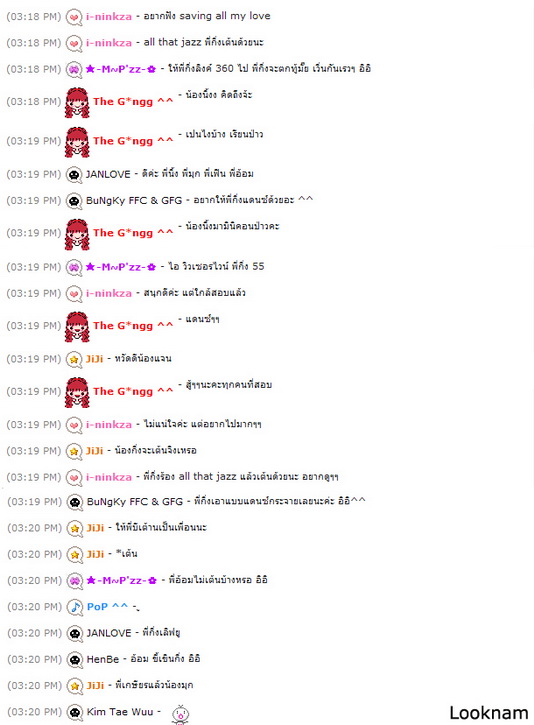534x725 pixels.
Task: Open the first JANLOVE username at 03:19 PM
Action: (108, 174)
